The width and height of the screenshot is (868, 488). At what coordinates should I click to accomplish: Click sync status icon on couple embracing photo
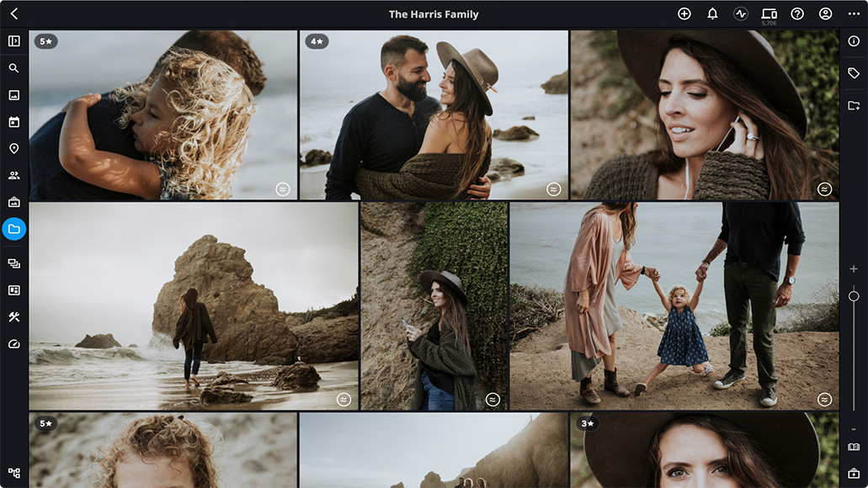[x=554, y=189]
